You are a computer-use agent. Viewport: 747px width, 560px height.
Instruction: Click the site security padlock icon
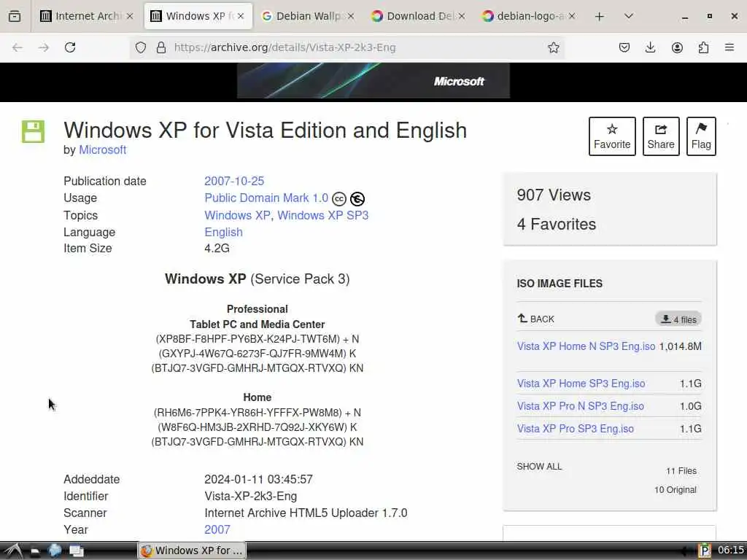[x=161, y=47]
